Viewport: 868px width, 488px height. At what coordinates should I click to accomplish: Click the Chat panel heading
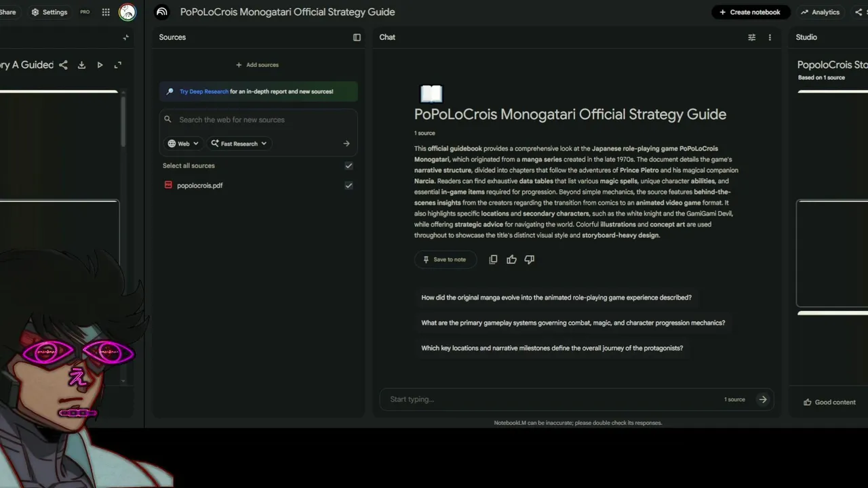click(387, 37)
